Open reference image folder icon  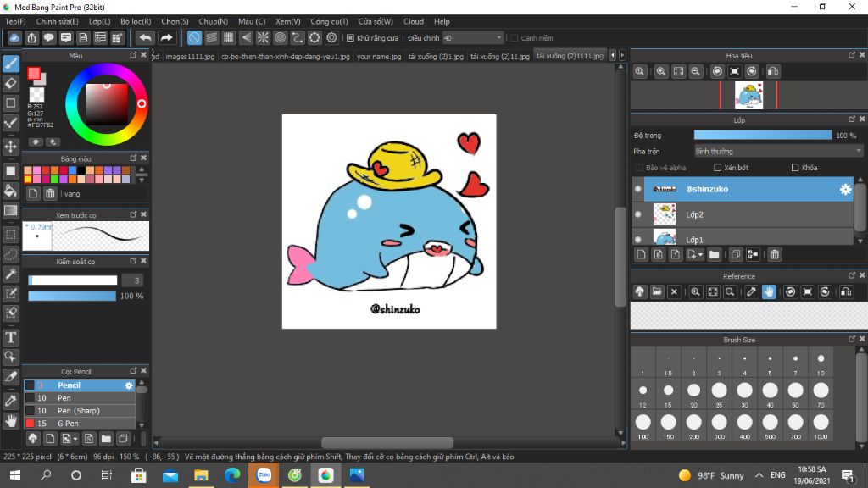[x=657, y=291]
